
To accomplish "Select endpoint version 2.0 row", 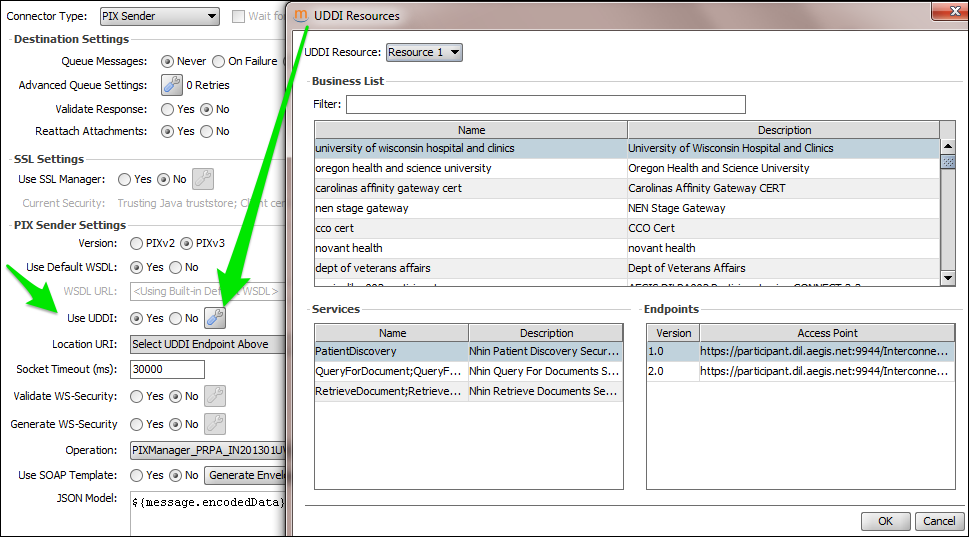I will [x=801, y=371].
